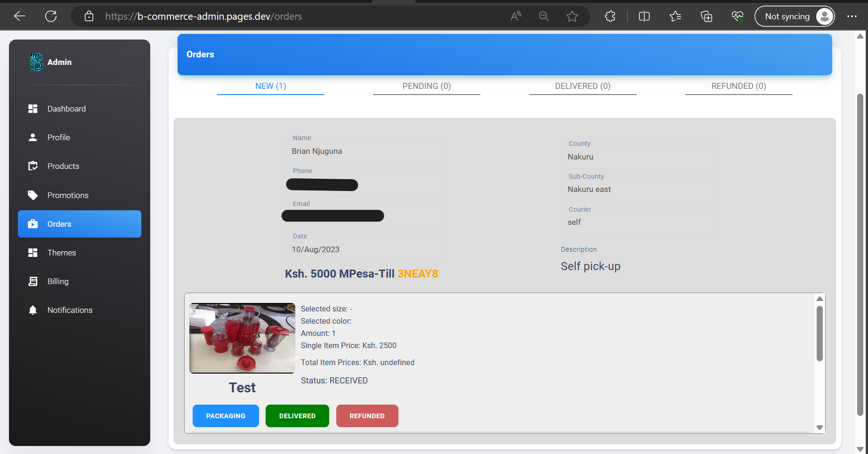Select the REFUNDED (0) tab
The width and height of the screenshot is (868, 454).
pyautogui.click(x=738, y=86)
